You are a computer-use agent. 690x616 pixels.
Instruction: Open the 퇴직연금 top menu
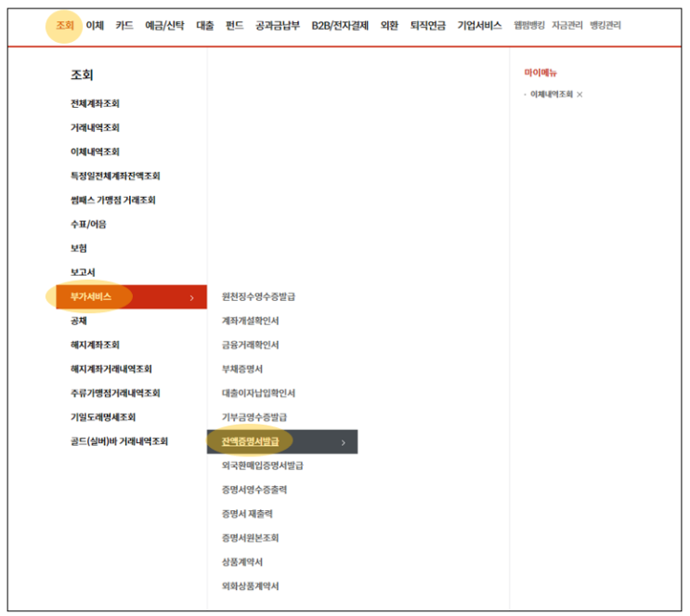(x=428, y=25)
